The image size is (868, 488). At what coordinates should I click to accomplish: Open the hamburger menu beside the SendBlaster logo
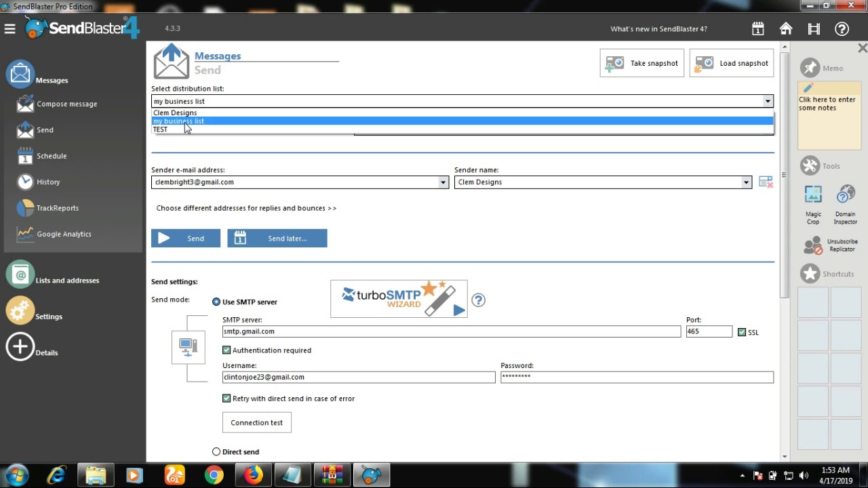[x=9, y=28]
